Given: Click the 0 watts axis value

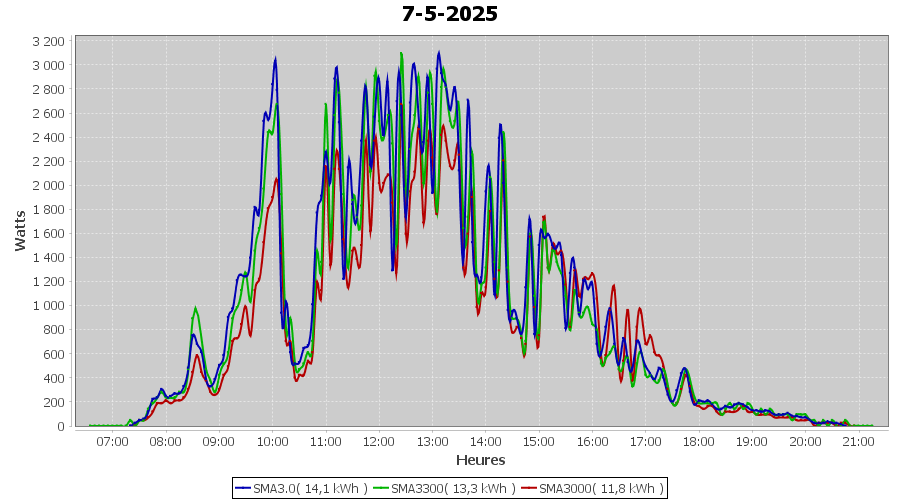Looking at the screenshot, I should coord(61,427).
